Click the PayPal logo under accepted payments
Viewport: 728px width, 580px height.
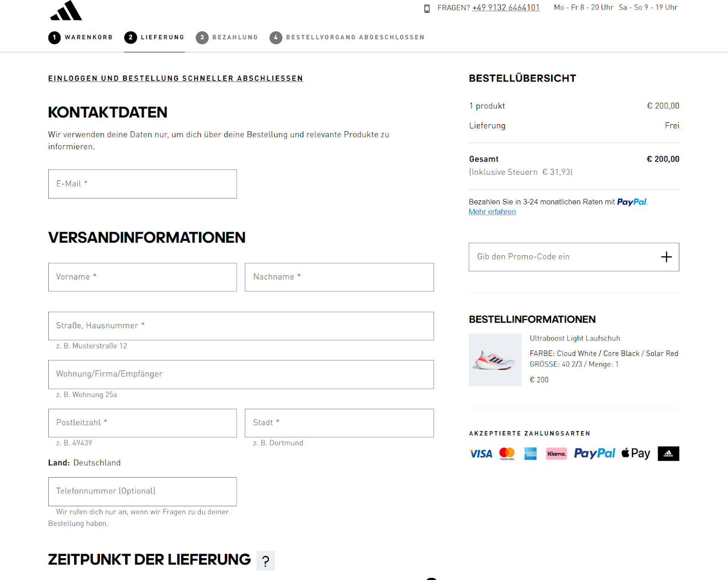[x=594, y=453]
